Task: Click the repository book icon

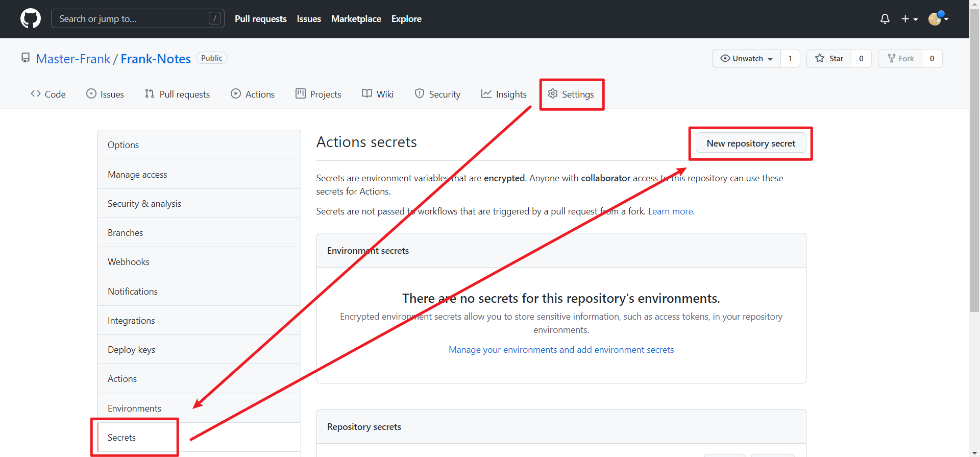Action: (26, 58)
